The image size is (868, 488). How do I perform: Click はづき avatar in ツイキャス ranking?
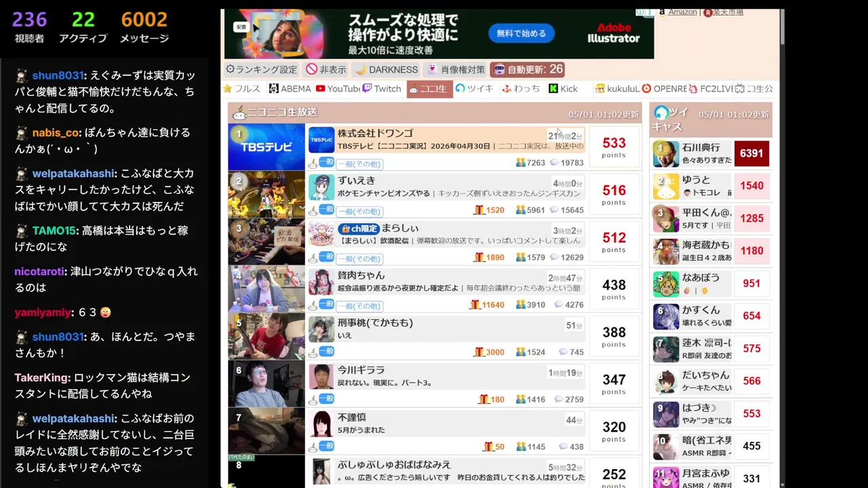point(666,414)
